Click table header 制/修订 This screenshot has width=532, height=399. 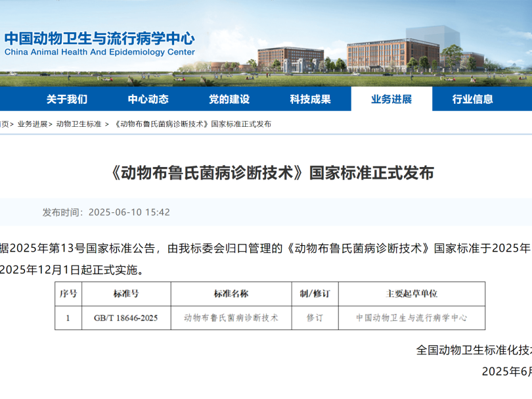click(315, 294)
